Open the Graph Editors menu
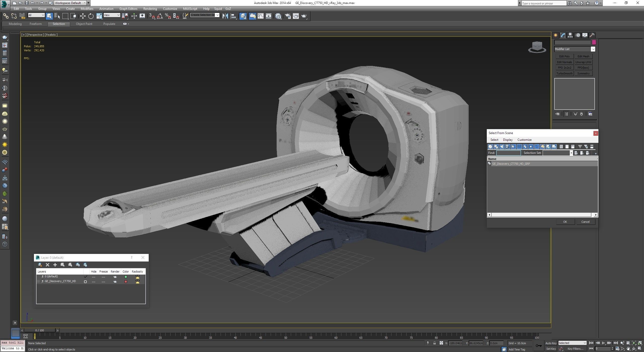This screenshot has width=644, height=352. [128, 9]
